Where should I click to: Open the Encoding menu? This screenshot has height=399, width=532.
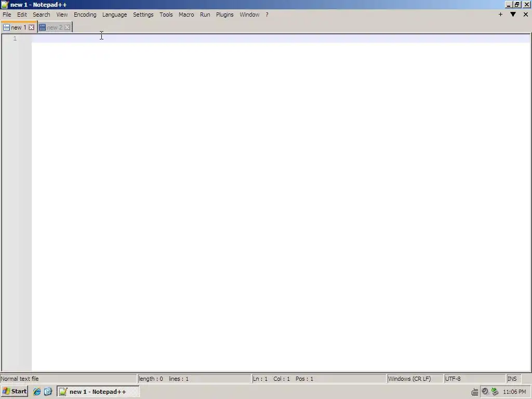(85, 15)
